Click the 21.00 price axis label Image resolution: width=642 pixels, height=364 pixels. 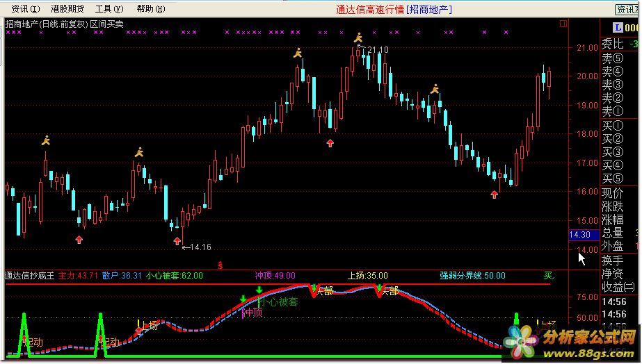click(588, 48)
